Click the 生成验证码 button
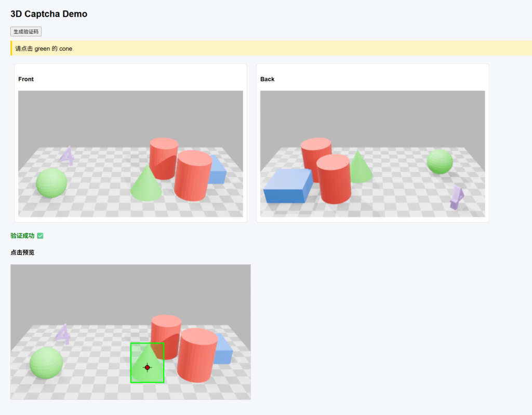 click(26, 32)
